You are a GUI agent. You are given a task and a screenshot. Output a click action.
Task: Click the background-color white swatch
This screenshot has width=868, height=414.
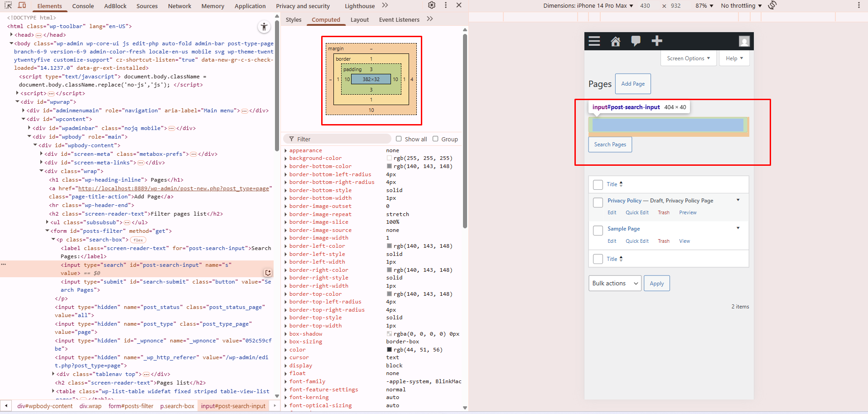pos(389,158)
